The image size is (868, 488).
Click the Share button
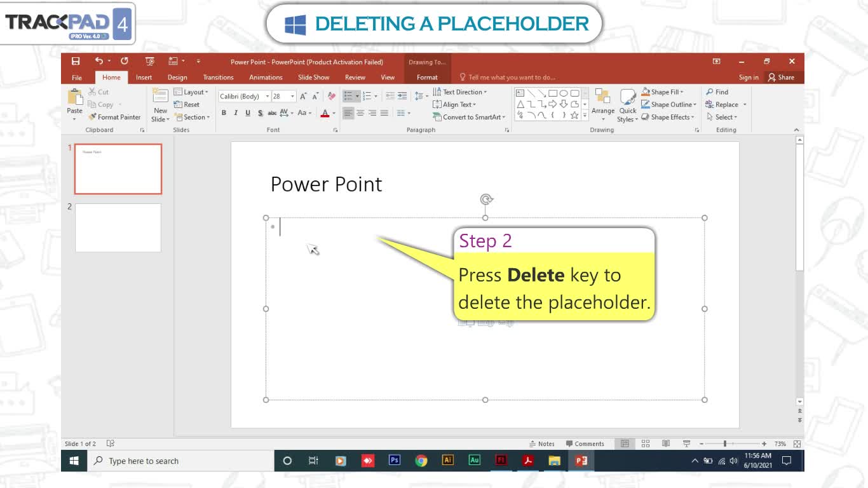[781, 78]
